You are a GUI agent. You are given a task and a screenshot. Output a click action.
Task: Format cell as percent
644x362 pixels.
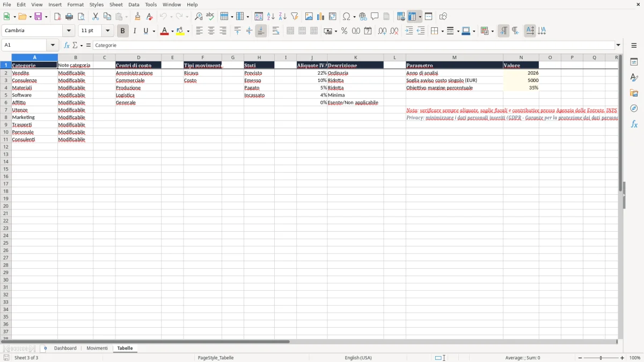(x=344, y=31)
